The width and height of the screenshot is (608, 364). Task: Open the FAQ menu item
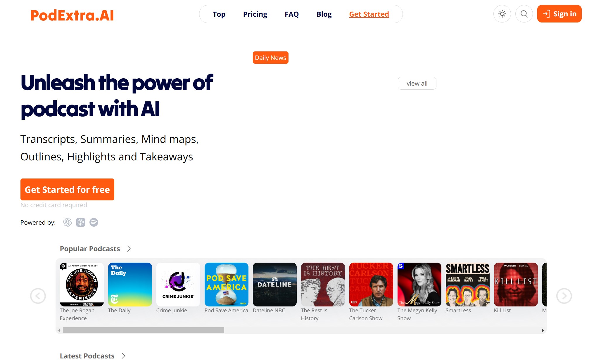(x=292, y=14)
